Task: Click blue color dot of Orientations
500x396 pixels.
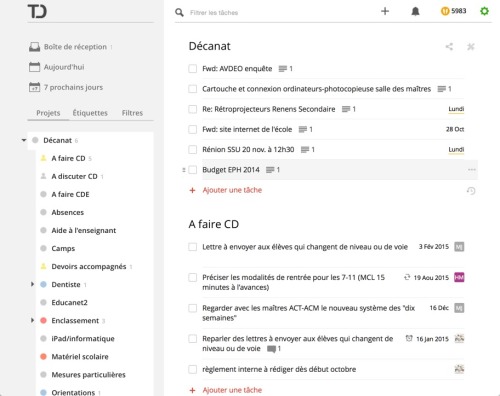Action: tap(43, 393)
